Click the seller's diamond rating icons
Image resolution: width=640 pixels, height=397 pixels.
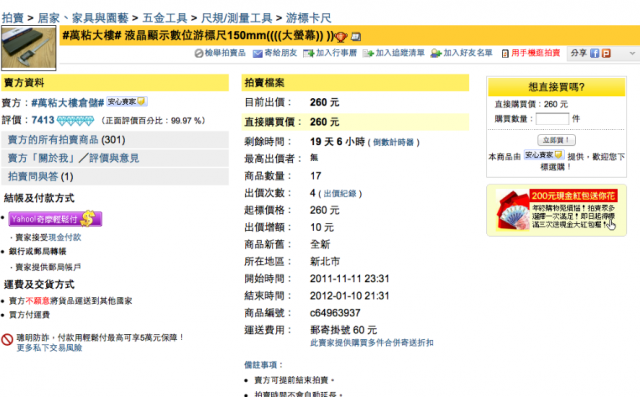(75, 121)
